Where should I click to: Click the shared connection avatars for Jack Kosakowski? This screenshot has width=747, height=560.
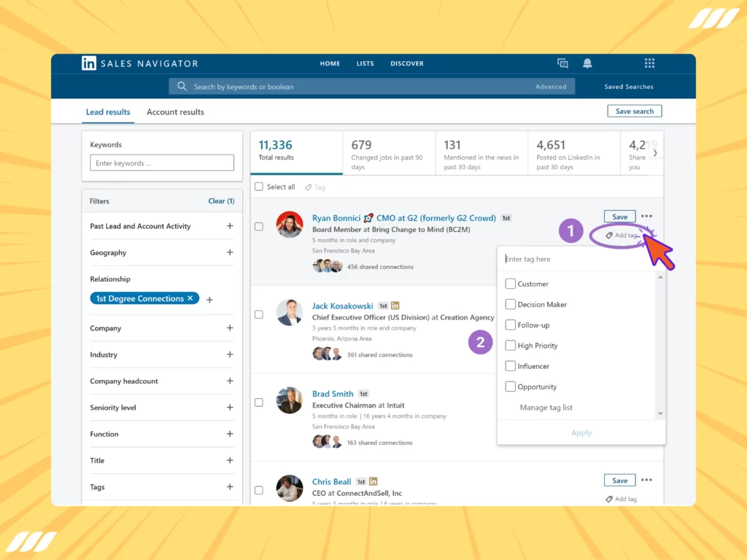(x=328, y=354)
